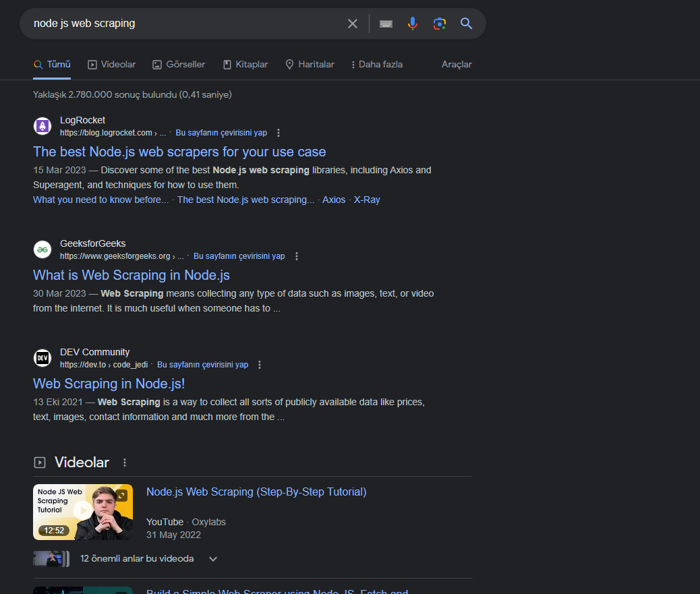The width and height of the screenshot is (700, 594).
Task: Switch to the Videolar tab
Action: point(111,65)
